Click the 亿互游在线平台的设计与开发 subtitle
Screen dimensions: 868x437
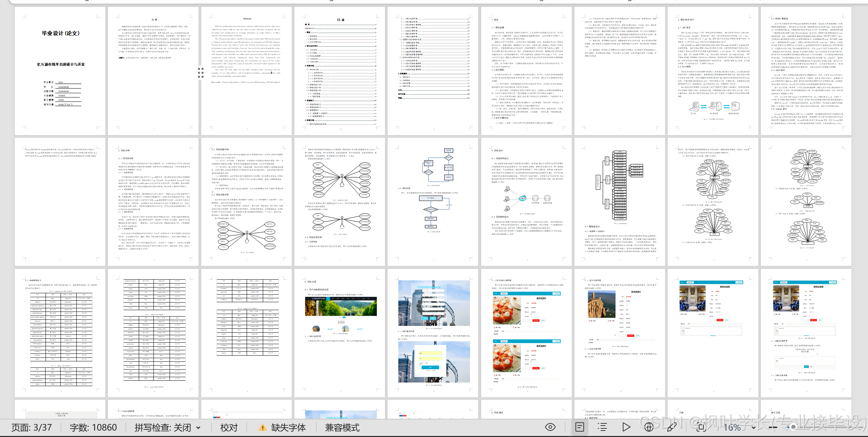tap(61, 65)
